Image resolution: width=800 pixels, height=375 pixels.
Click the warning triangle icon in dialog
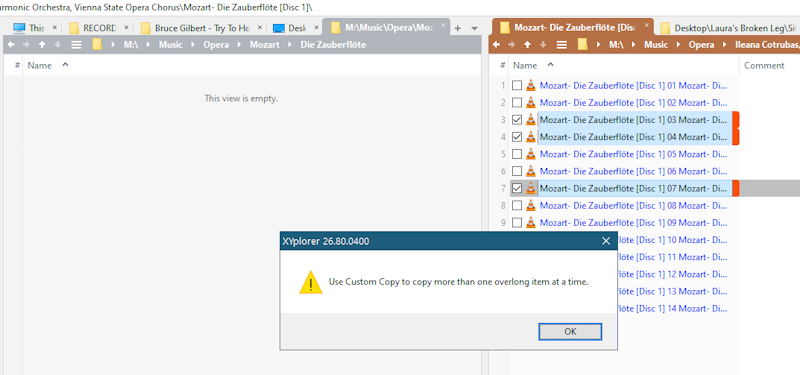pyautogui.click(x=311, y=282)
